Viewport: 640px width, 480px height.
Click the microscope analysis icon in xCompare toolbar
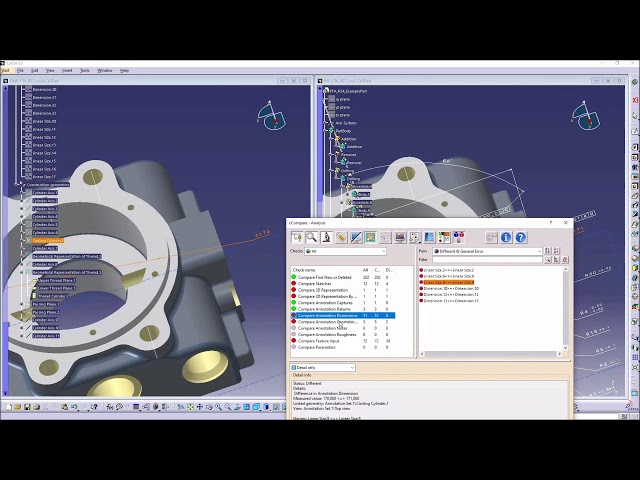pos(326,237)
